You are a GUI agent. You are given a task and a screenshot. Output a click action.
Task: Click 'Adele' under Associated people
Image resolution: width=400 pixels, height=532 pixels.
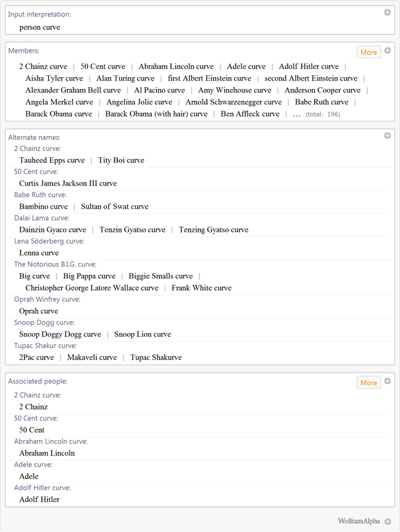point(29,476)
